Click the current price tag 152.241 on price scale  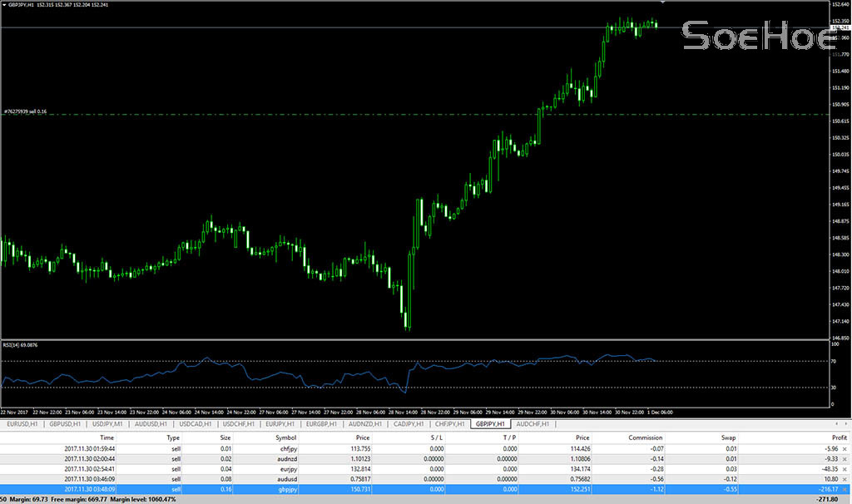(x=840, y=27)
